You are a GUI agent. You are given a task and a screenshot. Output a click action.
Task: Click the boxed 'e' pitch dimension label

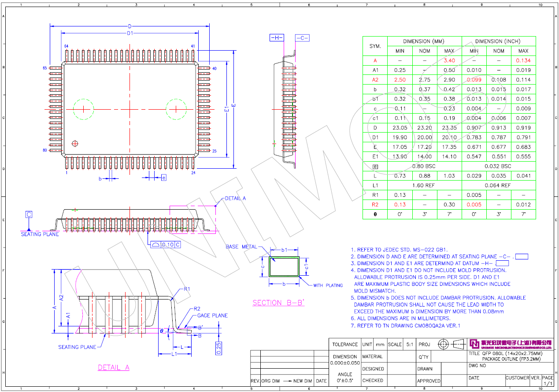[x=164, y=178]
